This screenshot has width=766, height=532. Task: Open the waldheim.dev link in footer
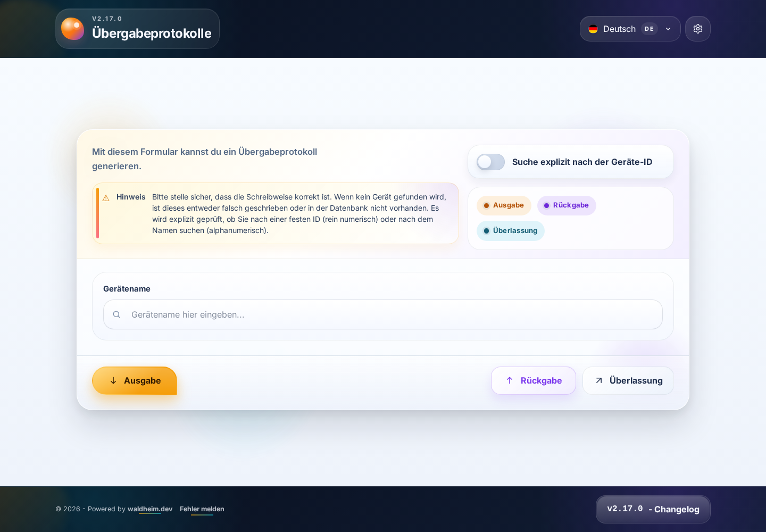coord(150,509)
